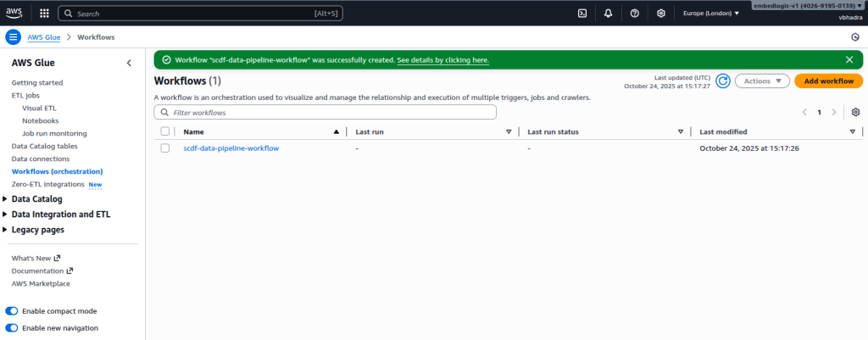Toggle Enable compact mode switch
Screen dimensions: 868x340
pos(12,311)
